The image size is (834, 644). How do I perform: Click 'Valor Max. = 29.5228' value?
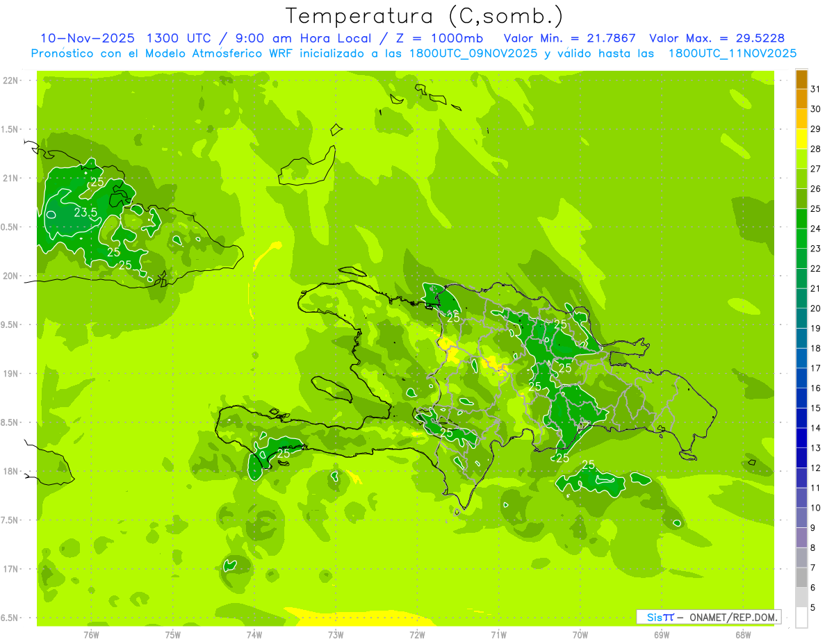tap(717, 38)
